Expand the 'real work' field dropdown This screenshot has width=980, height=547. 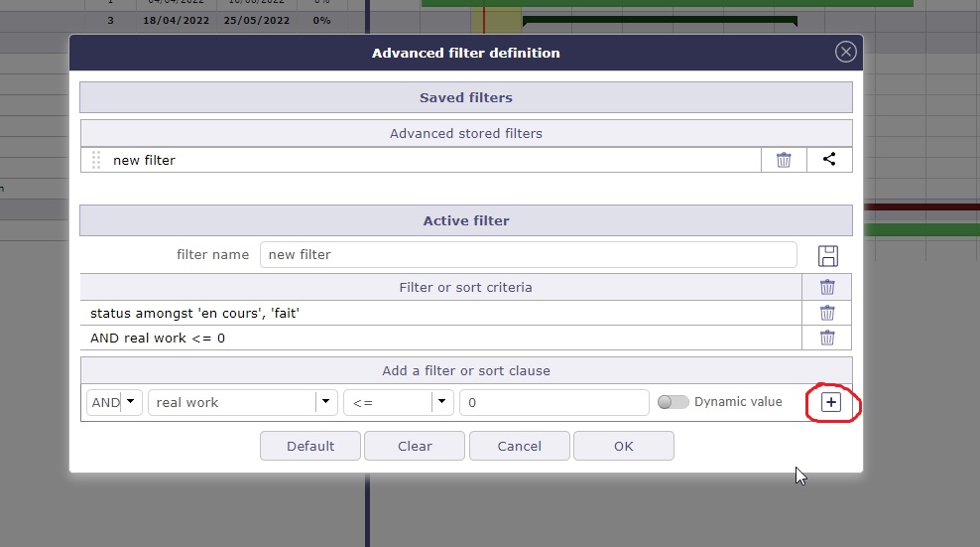pos(326,402)
